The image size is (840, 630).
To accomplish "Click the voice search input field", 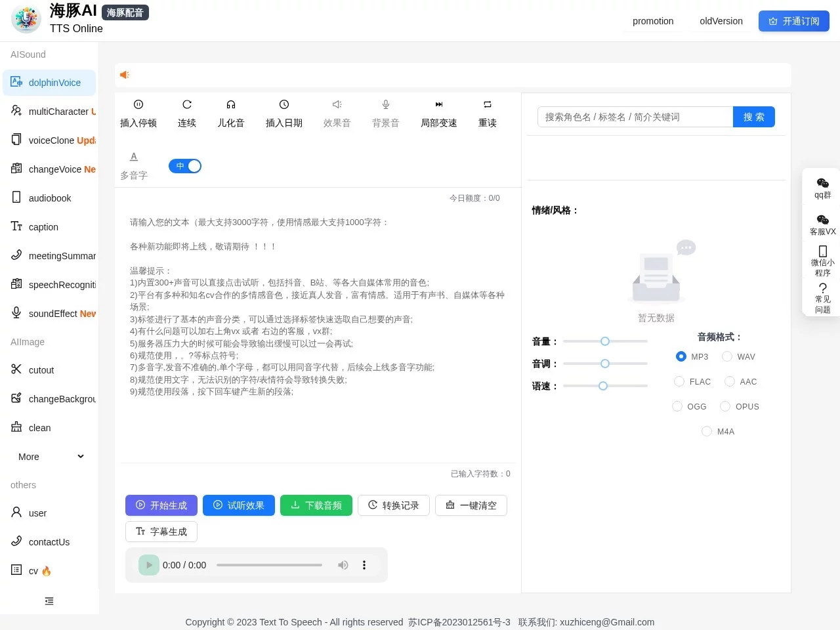I will pos(633,117).
